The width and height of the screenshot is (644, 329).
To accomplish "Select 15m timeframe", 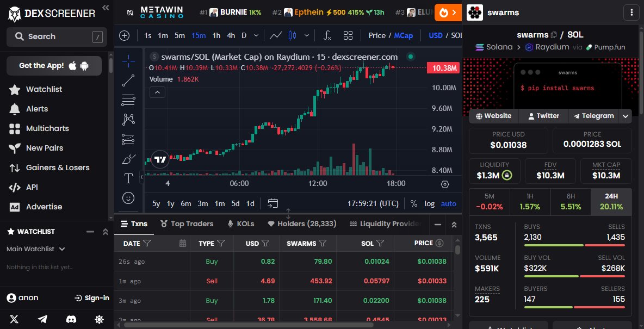I will point(199,36).
